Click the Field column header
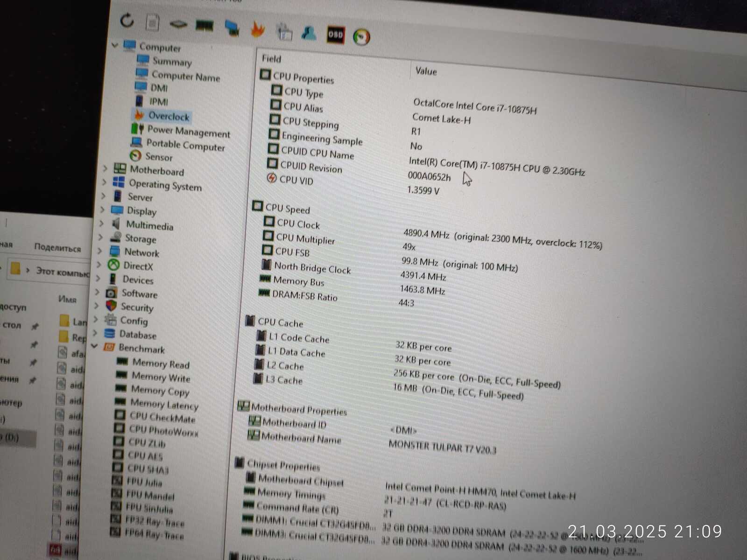747x560 pixels. point(271,59)
